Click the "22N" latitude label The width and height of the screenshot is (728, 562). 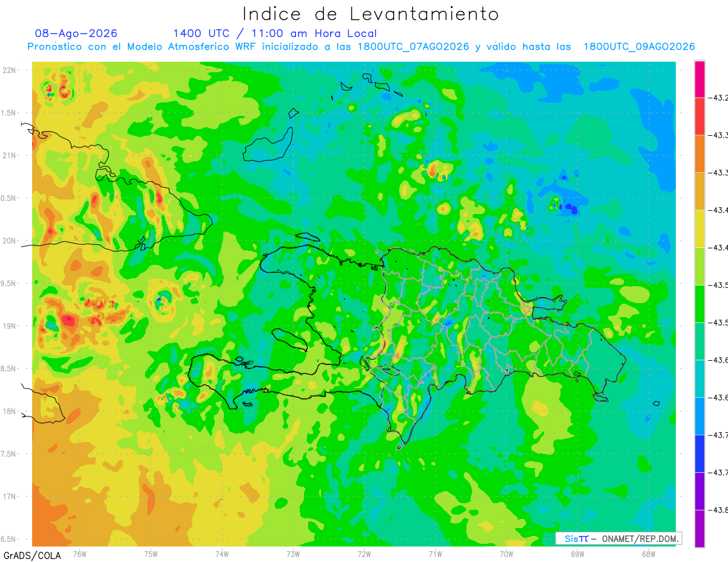9,70
